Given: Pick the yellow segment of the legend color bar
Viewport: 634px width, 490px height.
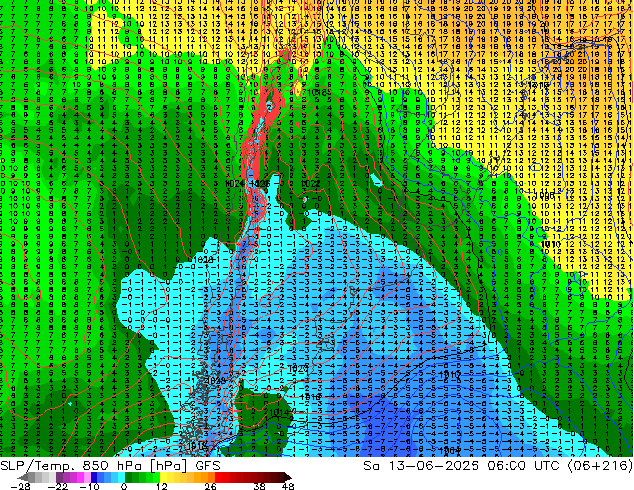Looking at the screenshot, I should [x=163, y=477].
